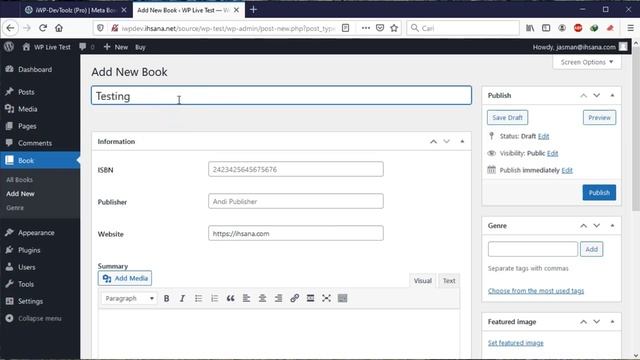
Task: Edit the Visibility: Public link
Action: (x=553, y=153)
